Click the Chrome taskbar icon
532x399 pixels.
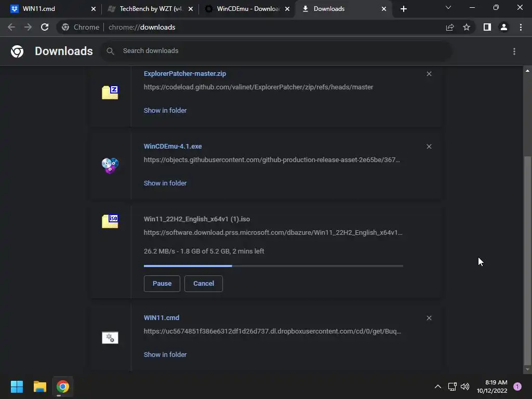(x=63, y=387)
